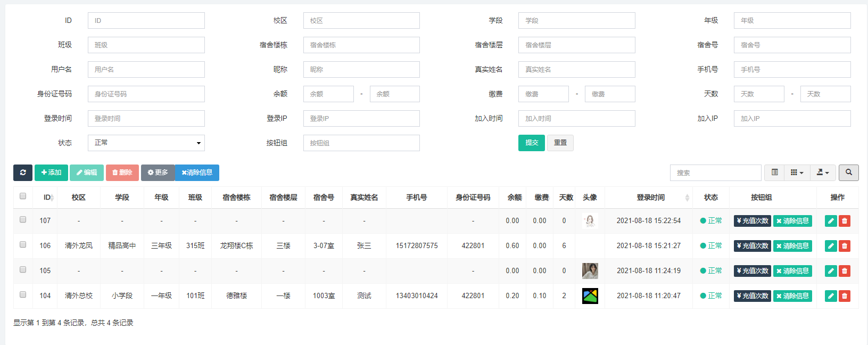
Task: Click the green 提交 submit button
Action: (531, 143)
